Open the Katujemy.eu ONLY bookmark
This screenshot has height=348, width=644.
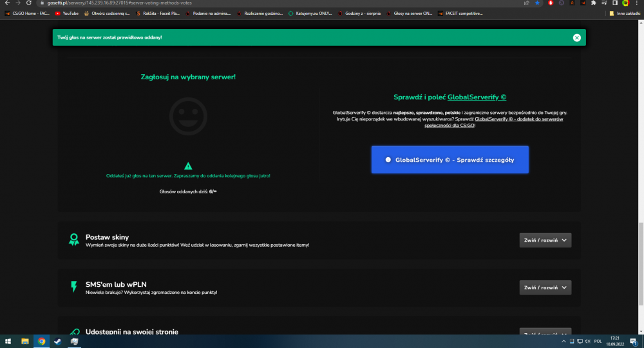(310, 14)
